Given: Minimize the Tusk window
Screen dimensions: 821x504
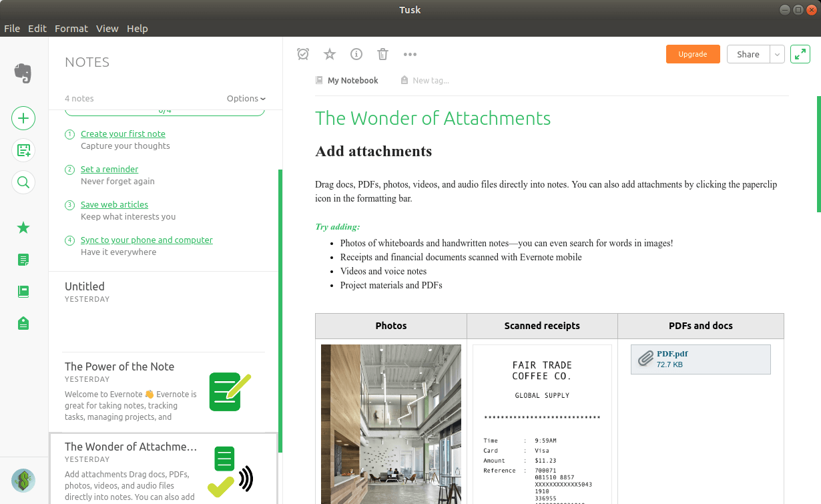Looking at the screenshot, I should pyautogui.click(x=786, y=9).
